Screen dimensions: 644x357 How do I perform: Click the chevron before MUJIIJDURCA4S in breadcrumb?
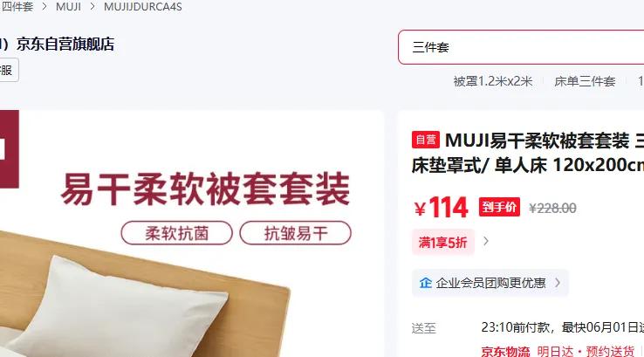(x=92, y=7)
